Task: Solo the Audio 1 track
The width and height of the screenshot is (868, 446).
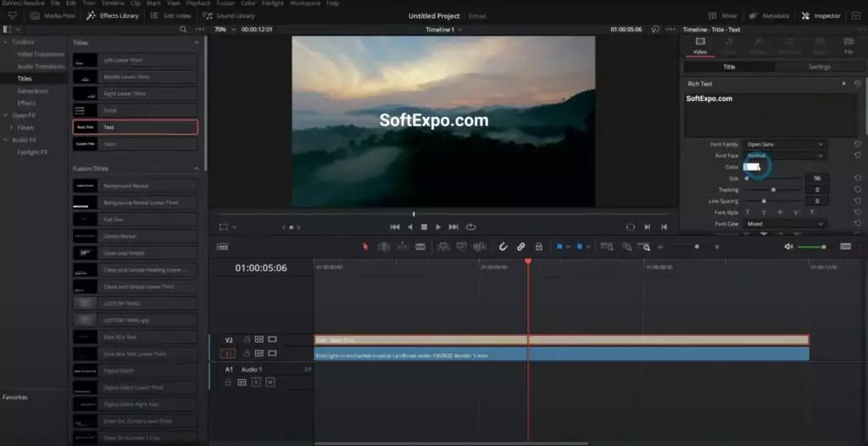Action: coord(256,382)
